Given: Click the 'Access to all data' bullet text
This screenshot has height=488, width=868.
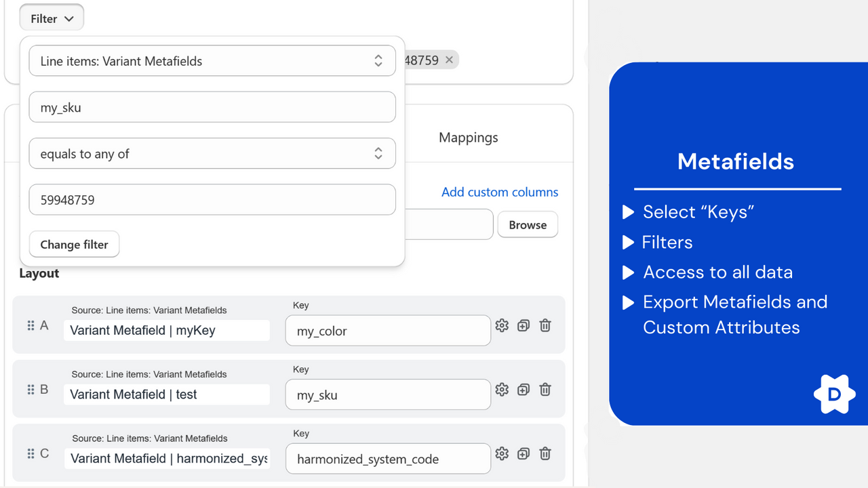Looking at the screenshot, I should point(717,272).
